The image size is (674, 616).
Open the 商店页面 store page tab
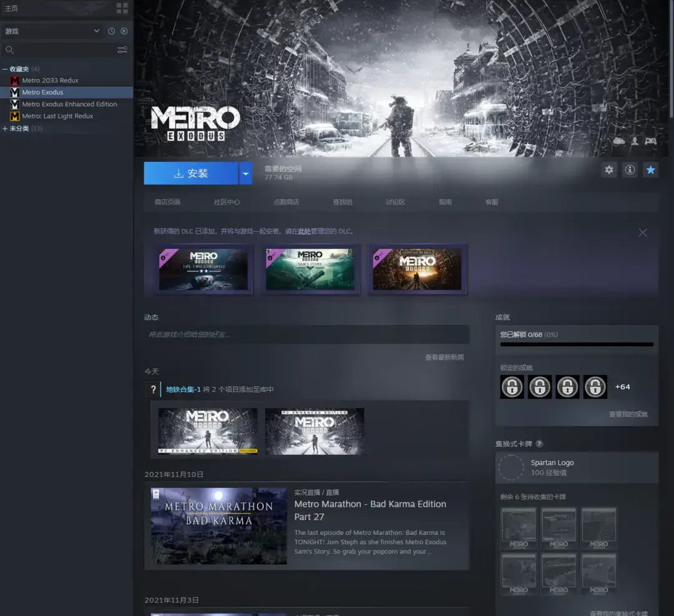click(x=168, y=202)
